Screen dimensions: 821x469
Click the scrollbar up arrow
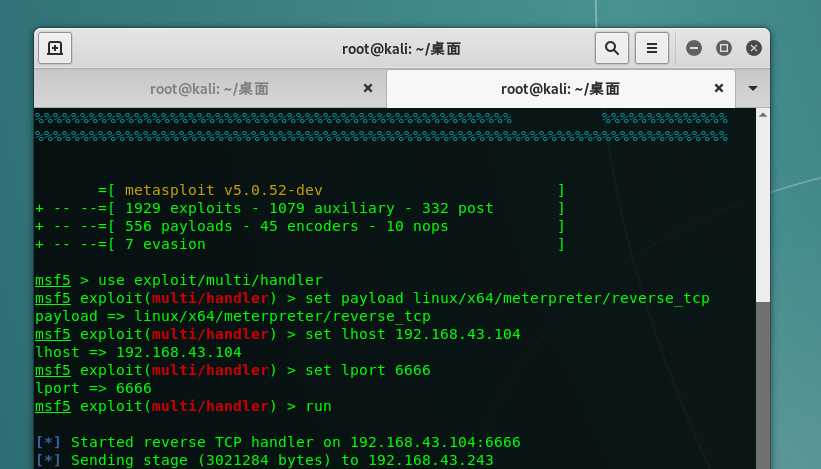point(763,115)
